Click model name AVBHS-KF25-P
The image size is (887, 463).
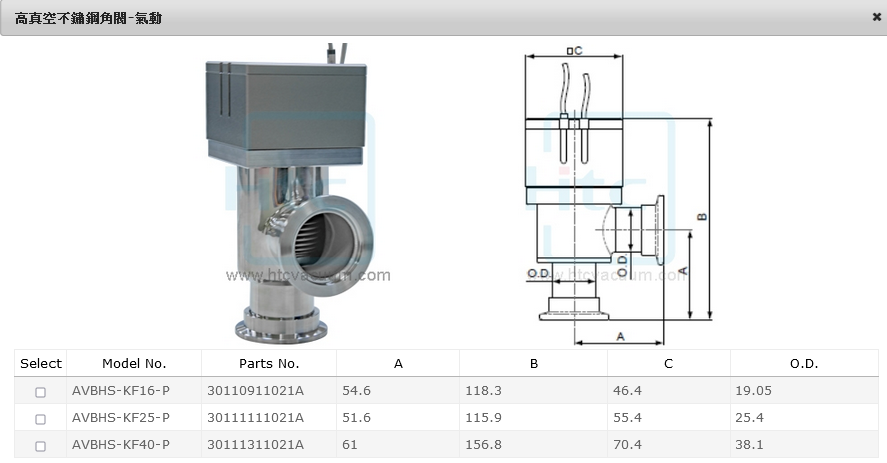click(121, 418)
